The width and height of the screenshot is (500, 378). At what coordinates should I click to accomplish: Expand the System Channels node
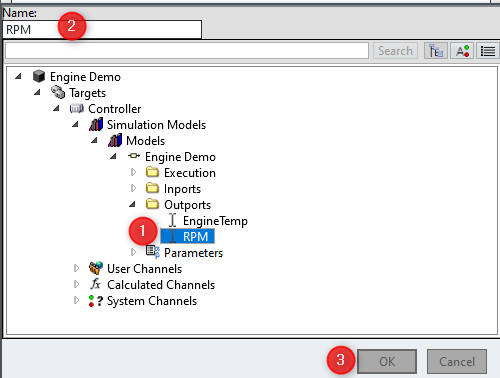(76, 300)
